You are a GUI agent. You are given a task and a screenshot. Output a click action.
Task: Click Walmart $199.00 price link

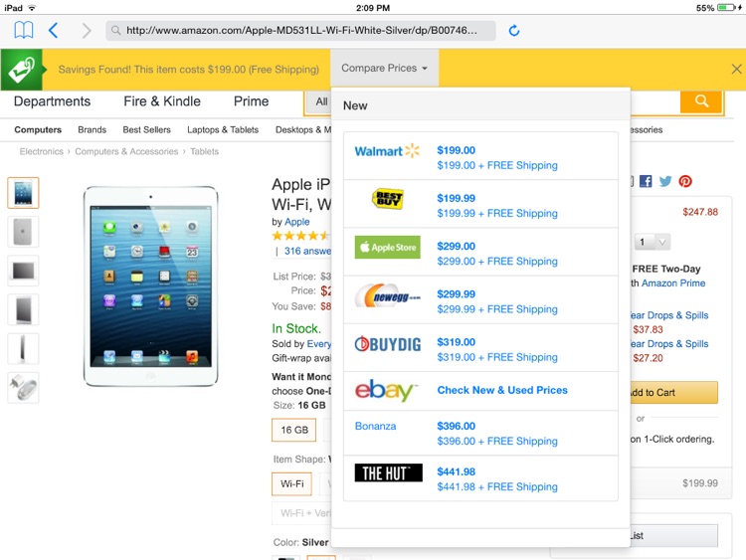tap(456, 150)
